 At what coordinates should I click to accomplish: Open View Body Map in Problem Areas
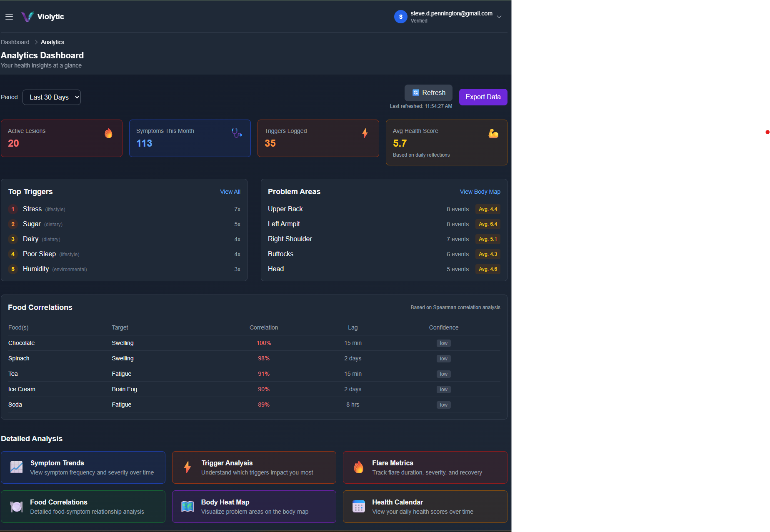point(480,192)
